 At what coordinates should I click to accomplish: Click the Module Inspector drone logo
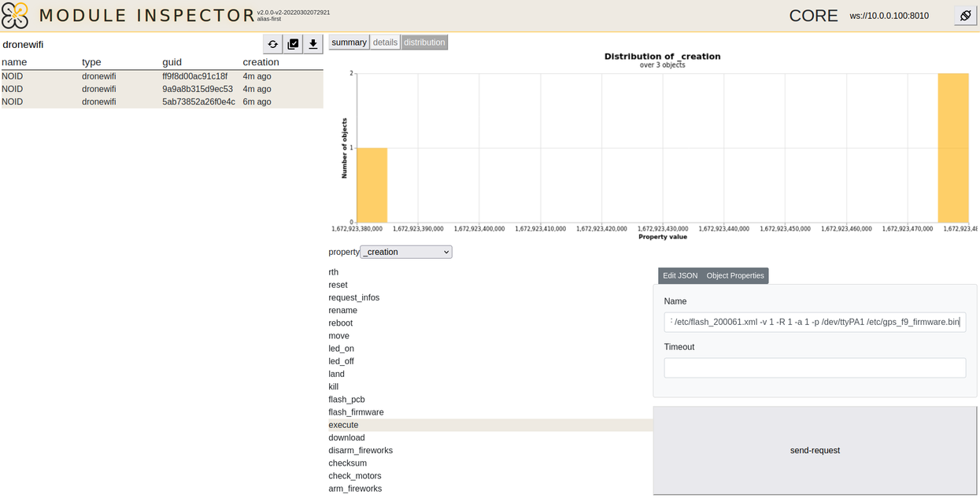(17, 15)
